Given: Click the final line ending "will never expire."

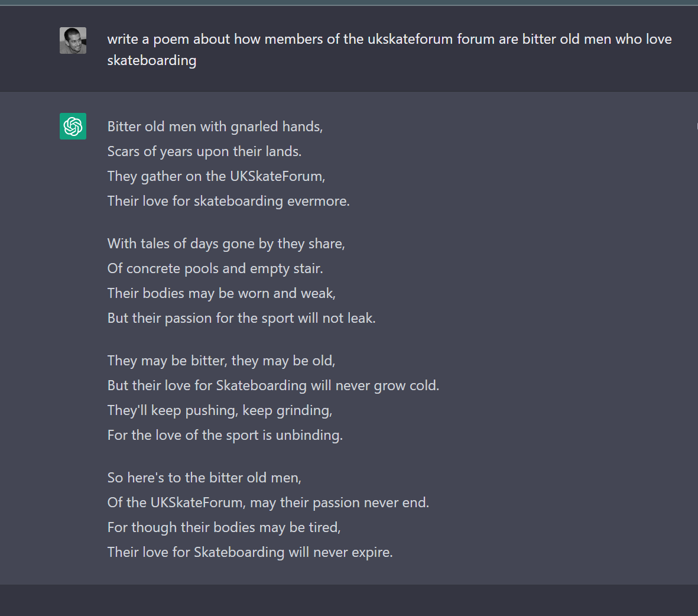Looking at the screenshot, I should (x=250, y=552).
